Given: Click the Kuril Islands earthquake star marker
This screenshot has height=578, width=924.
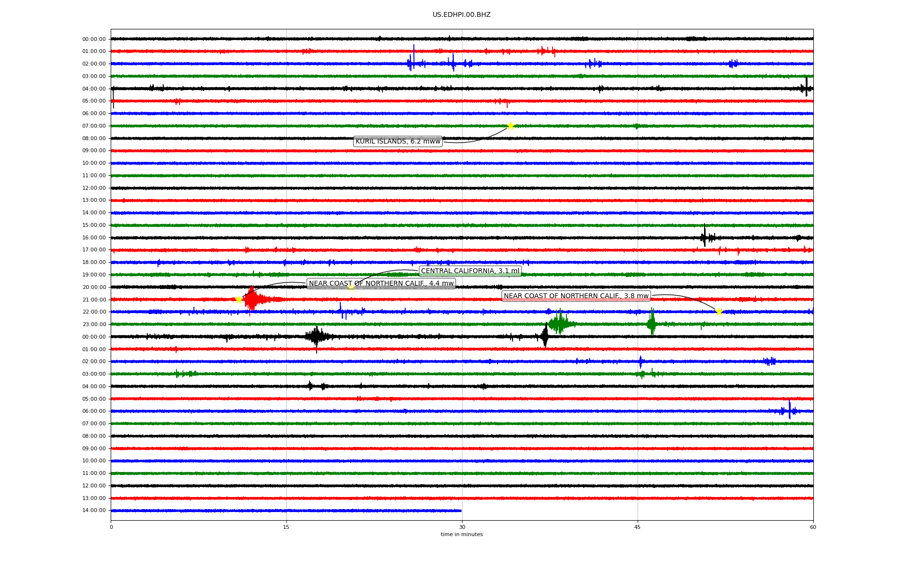Looking at the screenshot, I should pyautogui.click(x=511, y=126).
